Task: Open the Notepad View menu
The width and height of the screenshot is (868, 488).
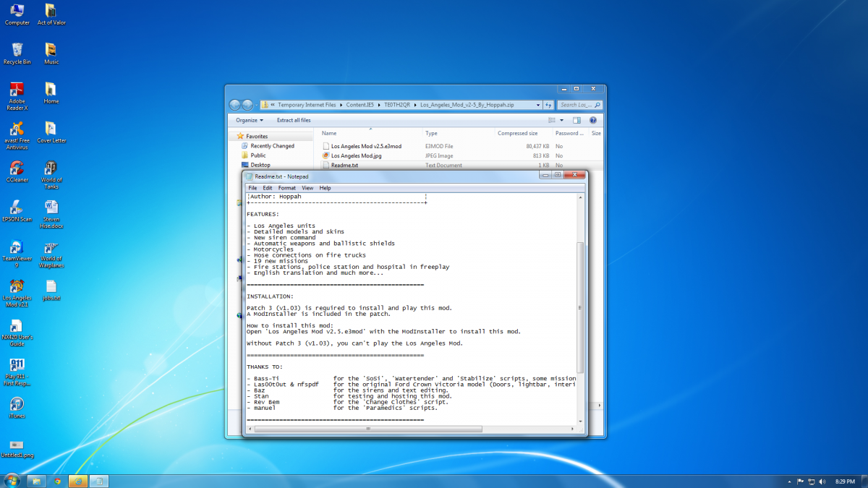Action: [x=307, y=188]
